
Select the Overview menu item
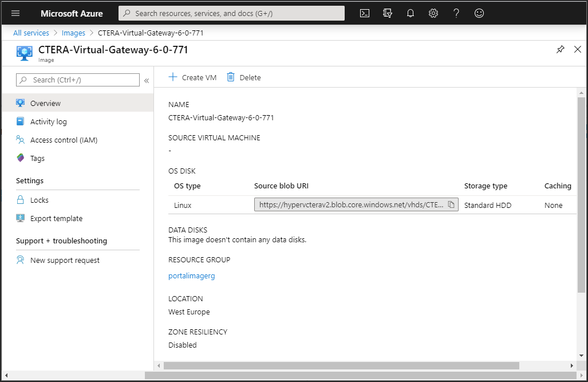tap(78, 103)
